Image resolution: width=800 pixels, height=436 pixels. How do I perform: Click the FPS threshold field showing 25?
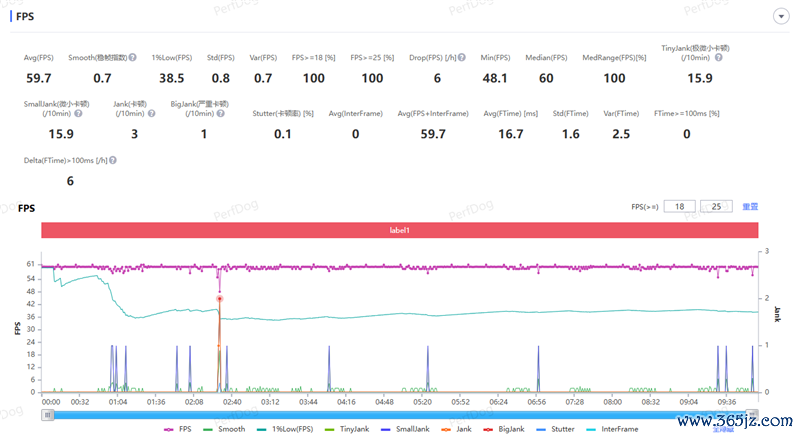pos(716,207)
